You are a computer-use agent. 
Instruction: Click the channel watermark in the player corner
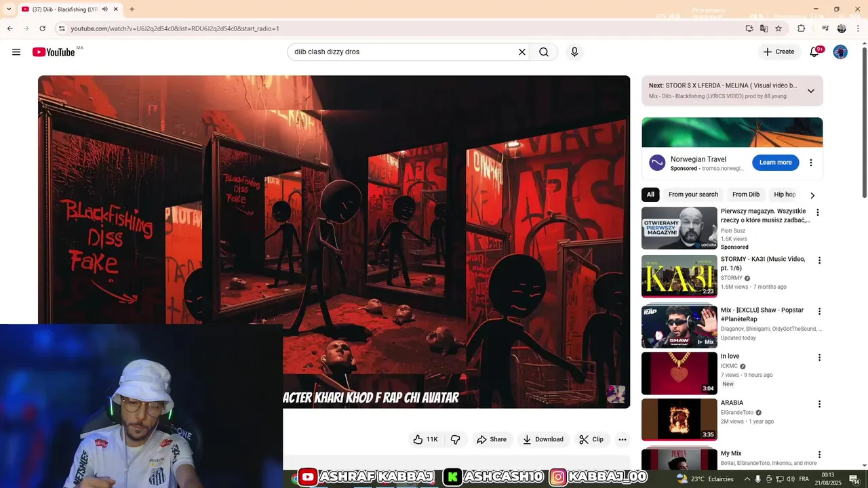tap(616, 394)
